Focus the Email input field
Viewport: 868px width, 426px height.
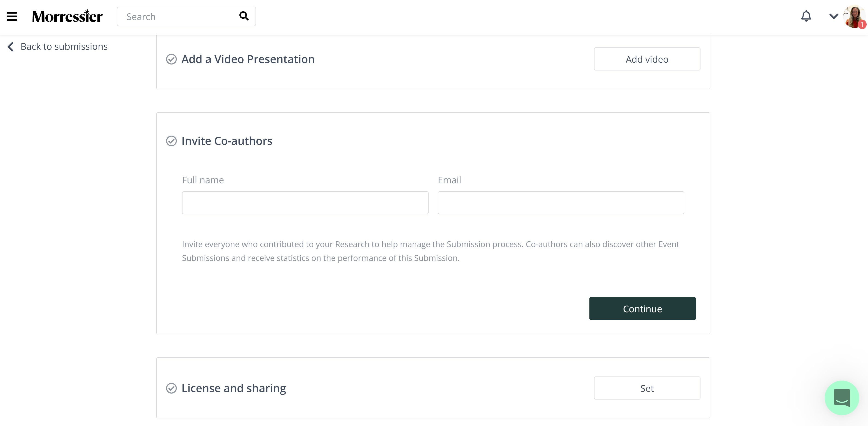pyautogui.click(x=561, y=203)
